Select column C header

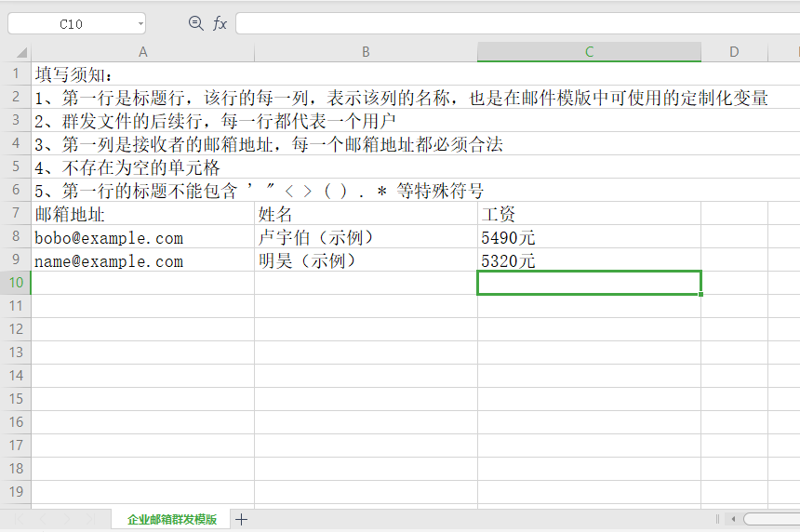coord(589,52)
